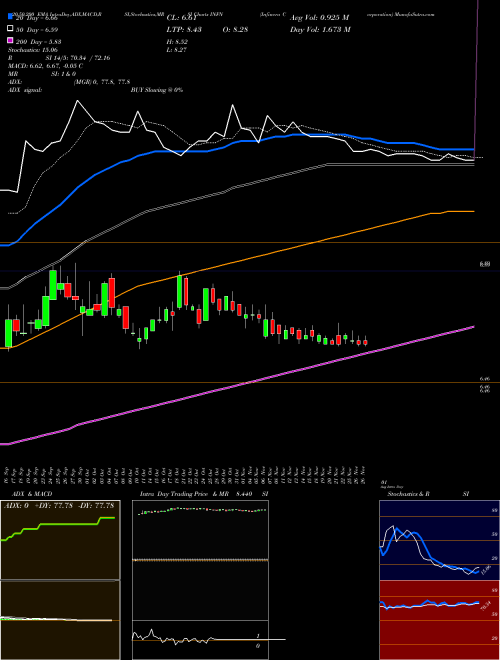
Task: Click the 'BUY Slowing @ 0%' signal text
Action: (157, 90)
